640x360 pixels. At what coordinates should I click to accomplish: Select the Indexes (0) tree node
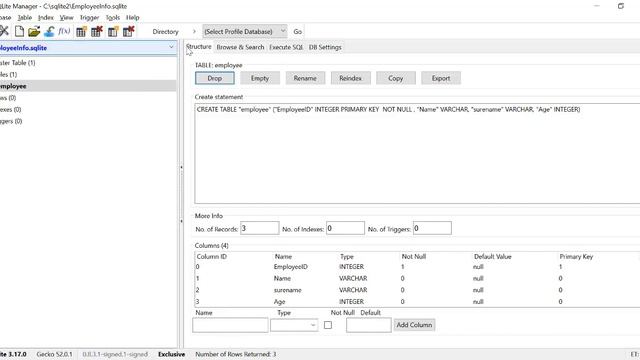pyautogui.click(x=11, y=109)
